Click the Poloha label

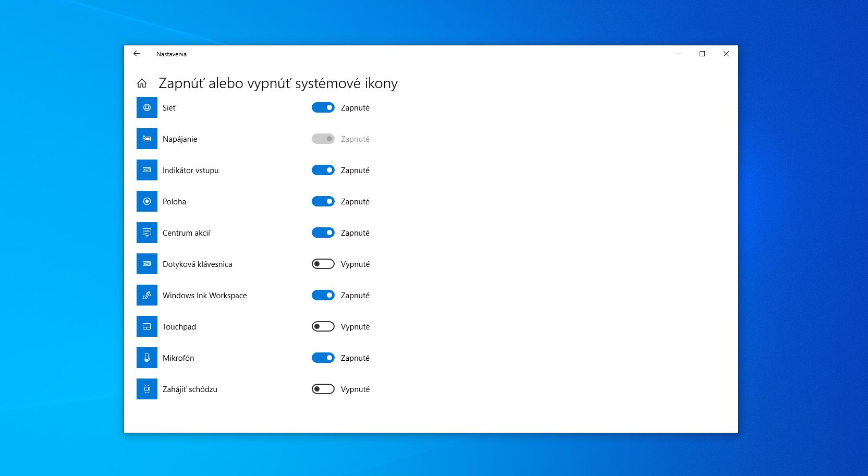[174, 202]
